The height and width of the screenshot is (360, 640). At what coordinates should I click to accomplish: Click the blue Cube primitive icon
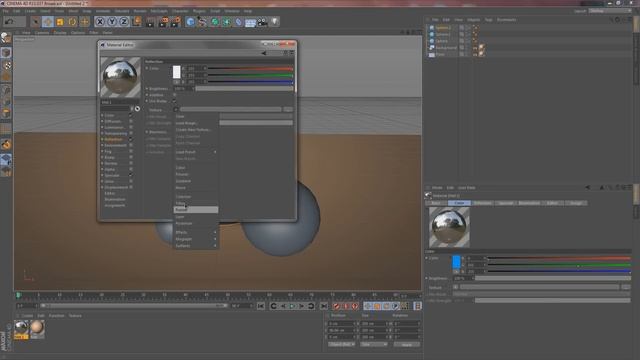click(x=190, y=22)
